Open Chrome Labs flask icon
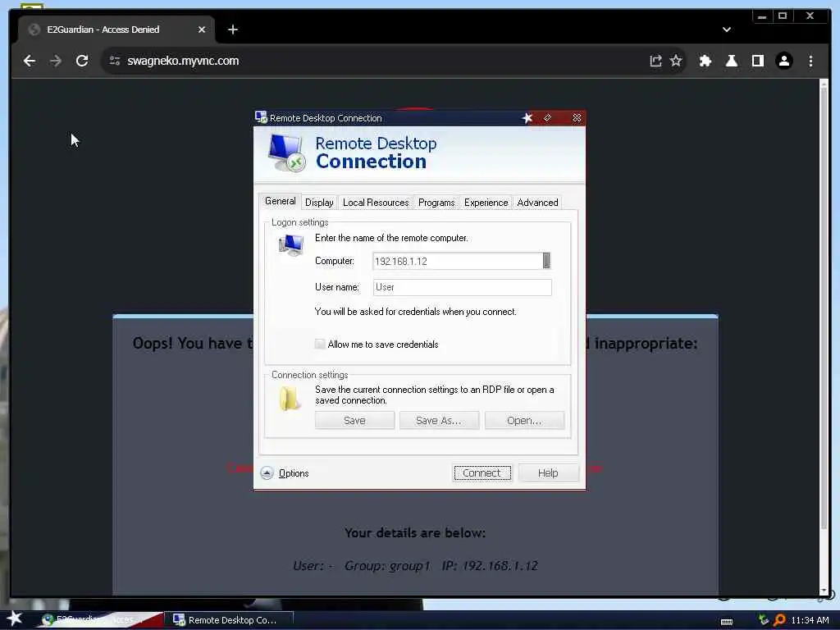 point(731,61)
